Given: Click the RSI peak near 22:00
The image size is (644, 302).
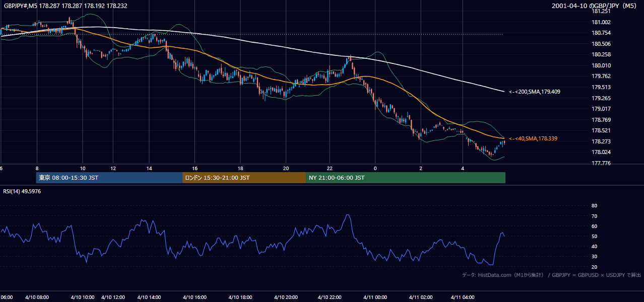Looking at the screenshot, I should pyautogui.click(x=347, y=215).
